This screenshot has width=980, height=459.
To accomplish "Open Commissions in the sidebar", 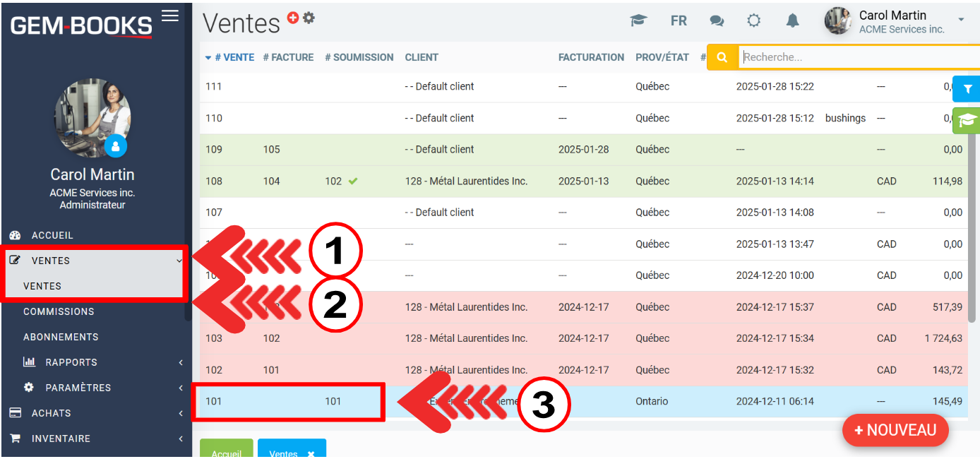I will [59, 311].
